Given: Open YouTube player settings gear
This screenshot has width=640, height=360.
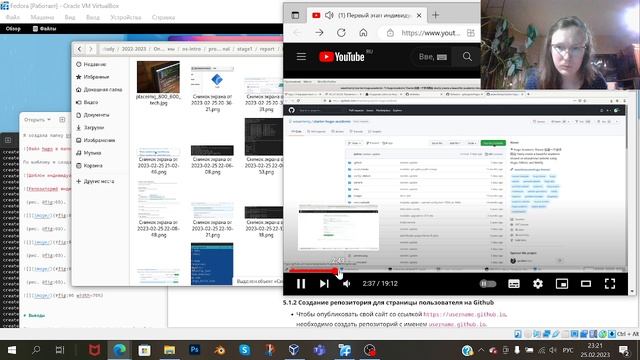Looking at the screenshot, I should pos(538,284).
